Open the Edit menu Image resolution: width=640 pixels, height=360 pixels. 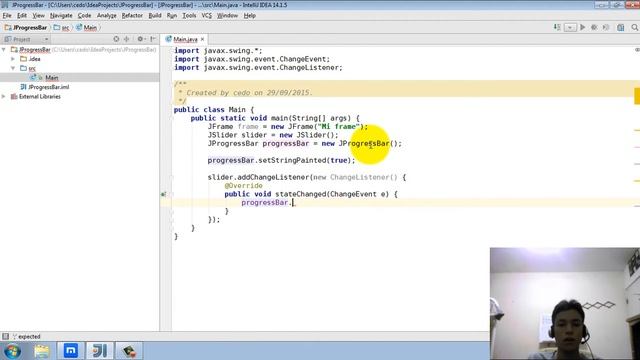pos(22,16)
